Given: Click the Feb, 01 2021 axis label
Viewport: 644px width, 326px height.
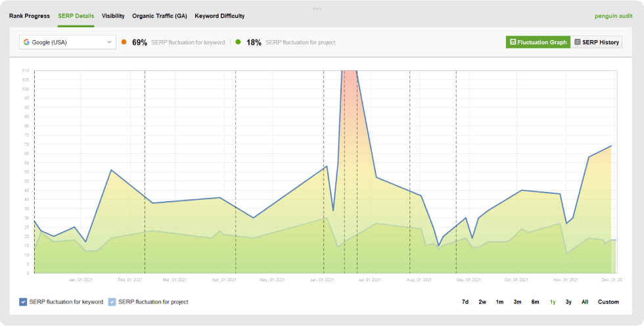Looking at the screenshot, I should (x=130, y=280).
